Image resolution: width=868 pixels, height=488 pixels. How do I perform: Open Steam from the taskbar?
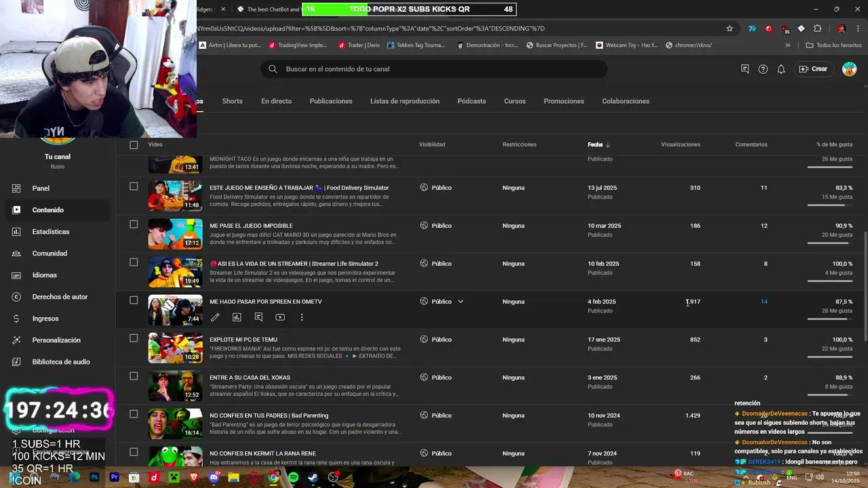pos(313,477)
